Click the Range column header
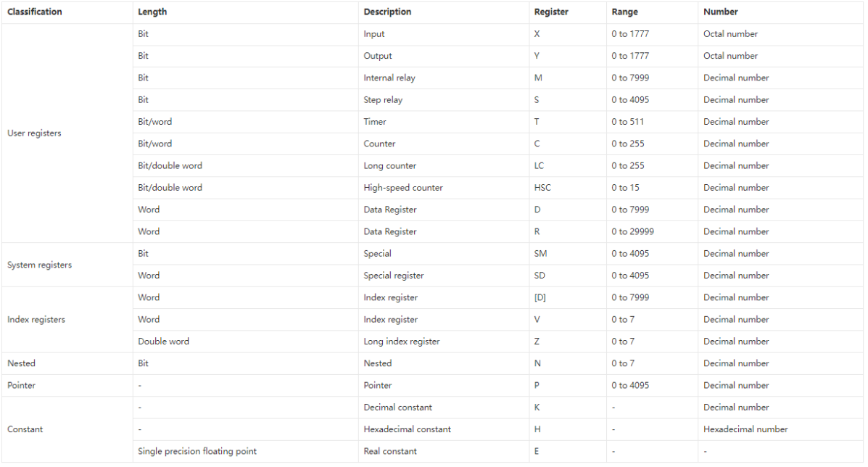868x467 pixels. tap(624, 12)
